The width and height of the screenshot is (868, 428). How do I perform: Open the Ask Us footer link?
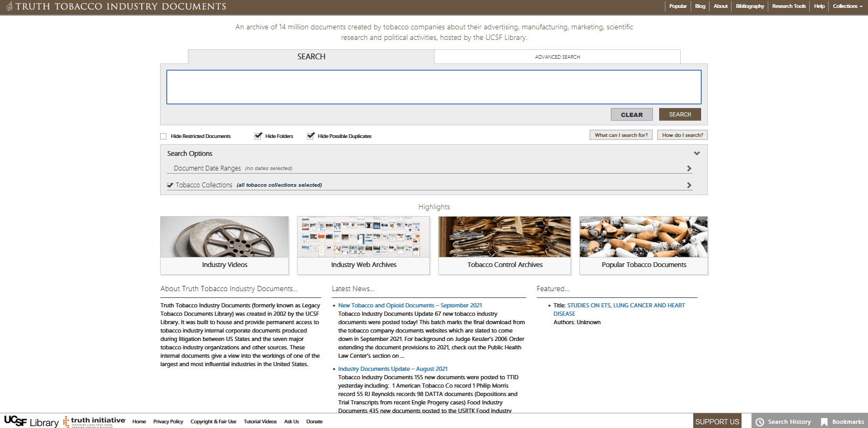291,422
